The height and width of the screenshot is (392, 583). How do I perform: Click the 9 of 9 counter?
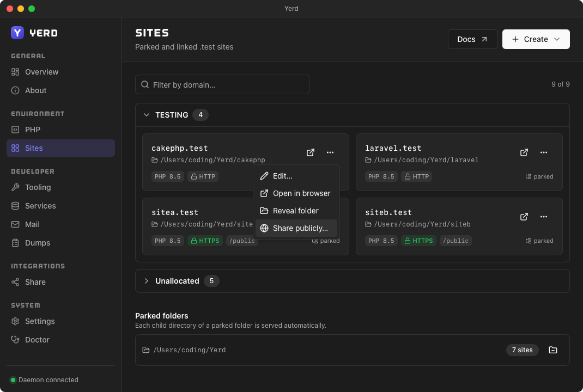560,84
